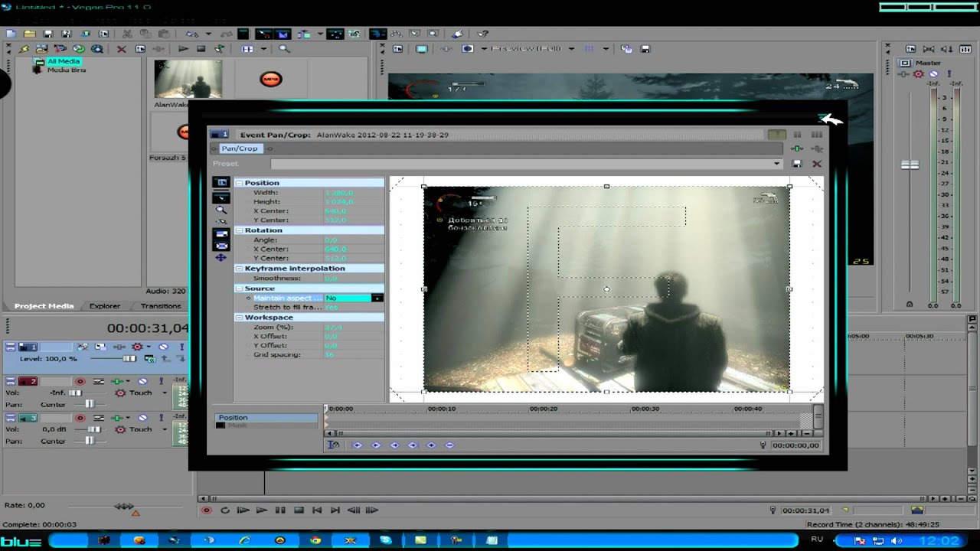Image resolution: width=980 pixels, height=551 pixels.
Task: Collapse the Source section
Action: 239,289
